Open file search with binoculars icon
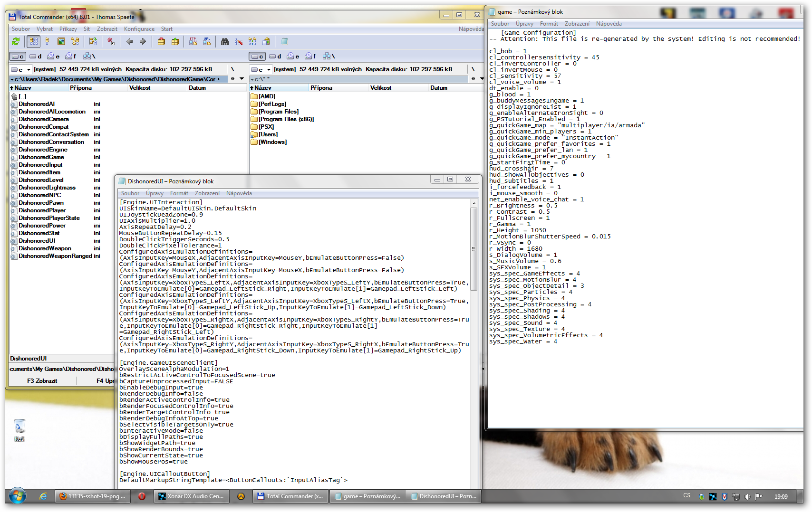The height and width of the screenshot is (512, 812). point(225,42)
